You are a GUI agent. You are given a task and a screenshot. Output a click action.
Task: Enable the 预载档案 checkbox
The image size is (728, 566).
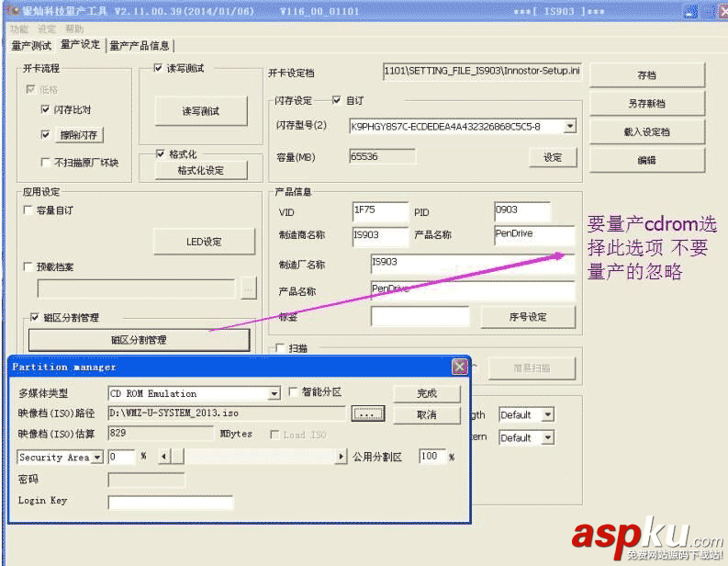click(x=28, y=266)
